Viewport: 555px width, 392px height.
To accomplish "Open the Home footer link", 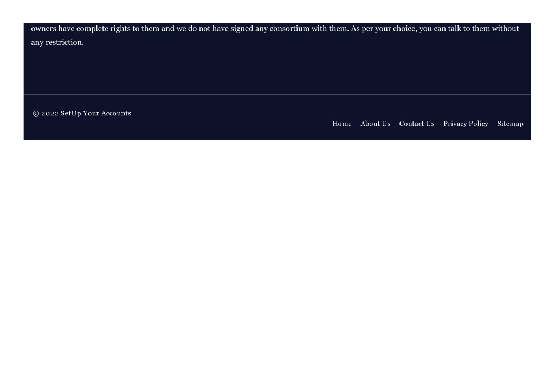I will coord(341,124).
